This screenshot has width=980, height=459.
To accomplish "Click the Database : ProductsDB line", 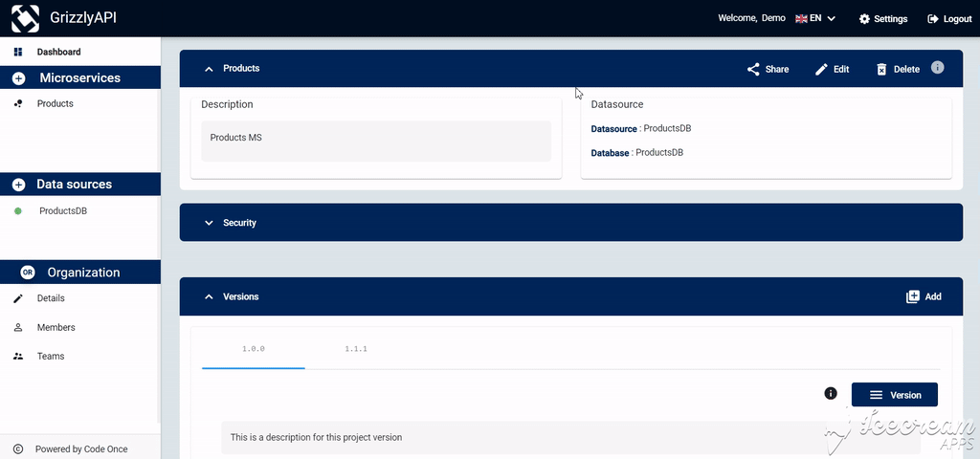I will tap(636, 152).
